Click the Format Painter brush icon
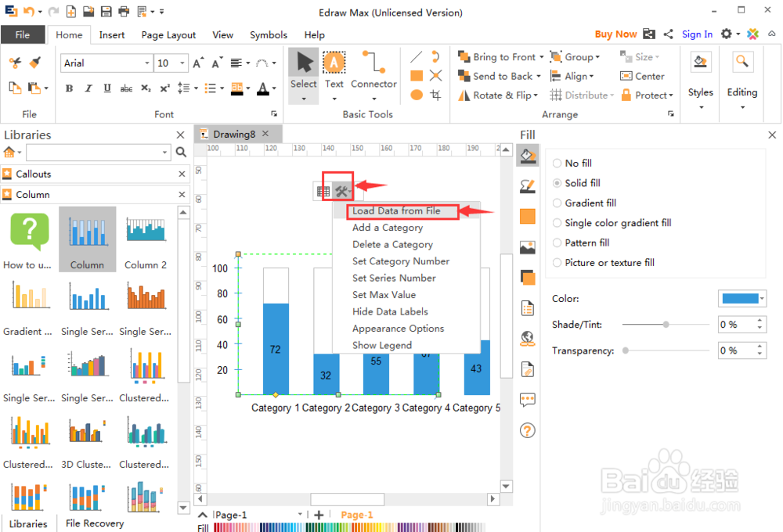Image resolution: width=783 pixels, height=532 pixels. (35, 63)
